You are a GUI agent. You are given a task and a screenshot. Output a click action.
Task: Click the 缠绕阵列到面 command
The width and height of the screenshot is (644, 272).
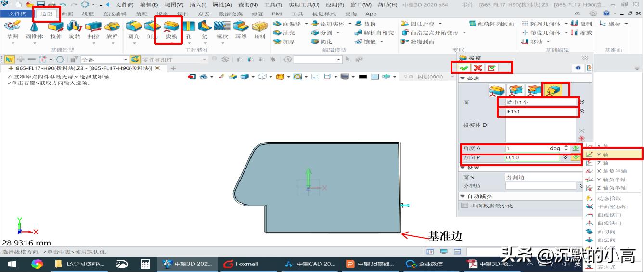point(491,24)
